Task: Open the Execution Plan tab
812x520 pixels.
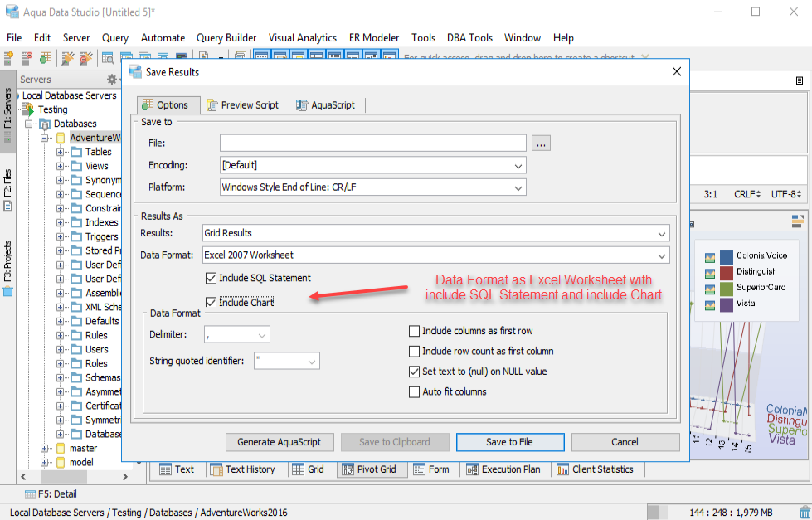Action: click(503, 469)
